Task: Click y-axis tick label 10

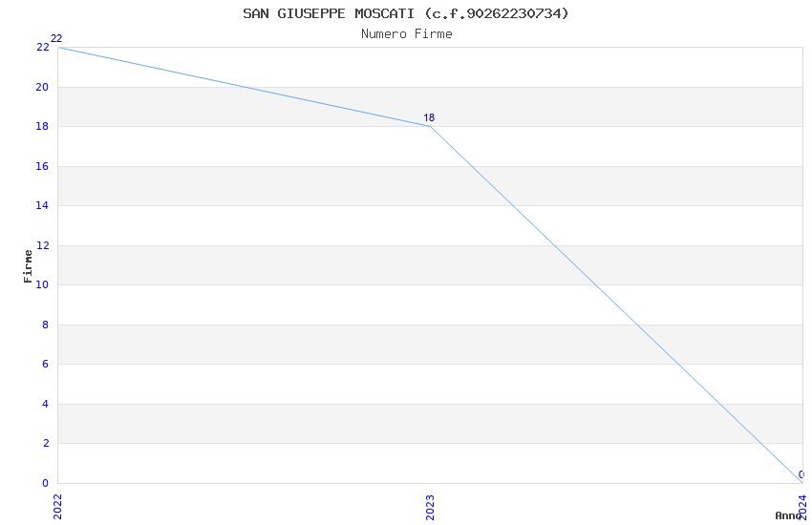Action: click(x=42, y=284)
